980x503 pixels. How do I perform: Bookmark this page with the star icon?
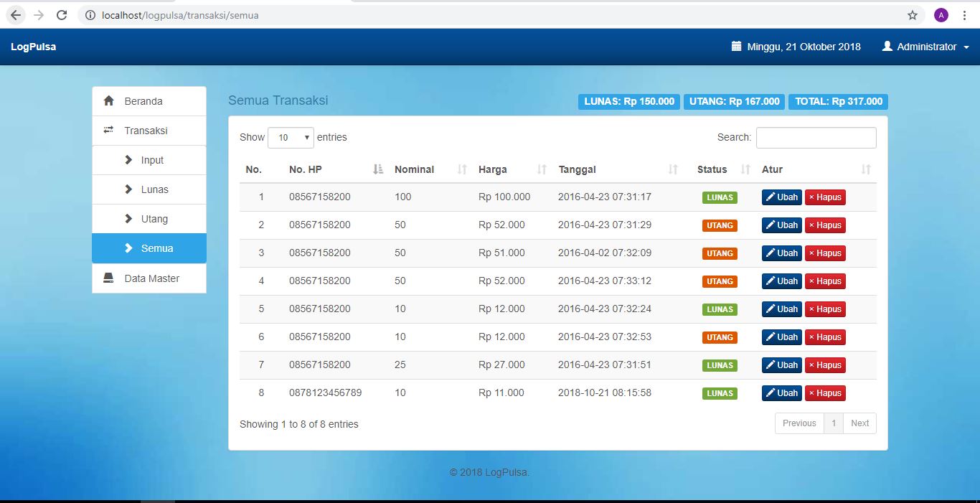click(x=913, y=15)
